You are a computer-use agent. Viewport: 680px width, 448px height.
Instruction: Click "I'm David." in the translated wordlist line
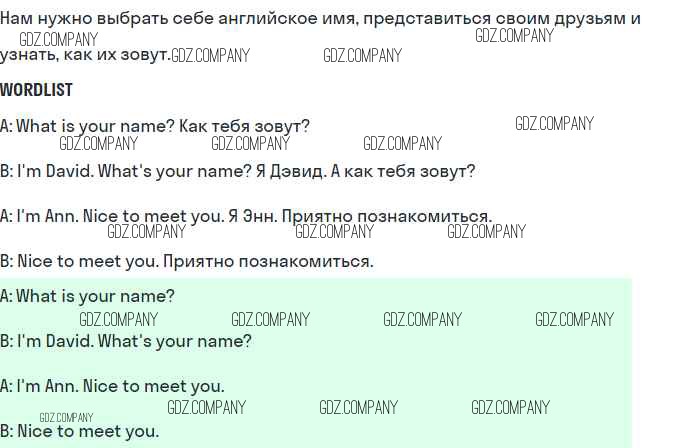coord(56,171)
